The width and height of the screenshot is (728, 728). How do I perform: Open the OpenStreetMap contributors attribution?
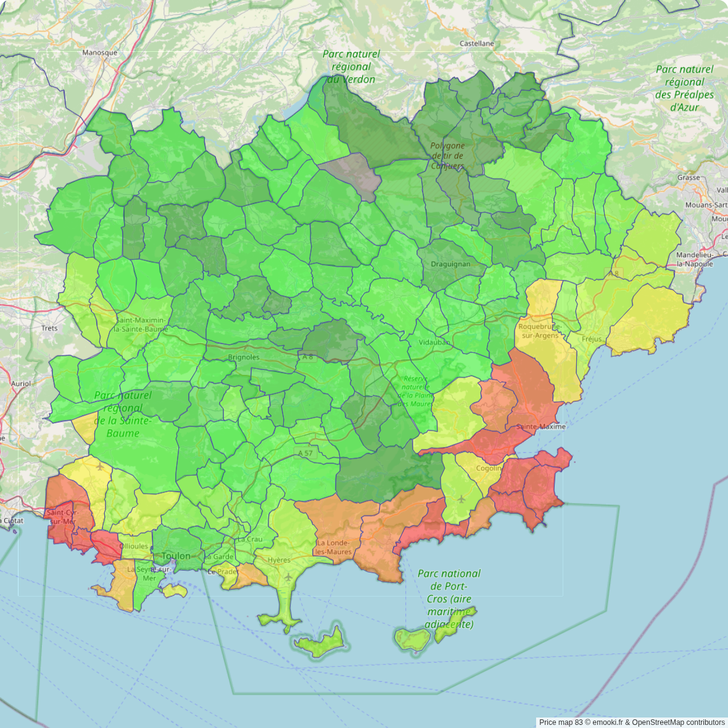click(x=678, y=722)
